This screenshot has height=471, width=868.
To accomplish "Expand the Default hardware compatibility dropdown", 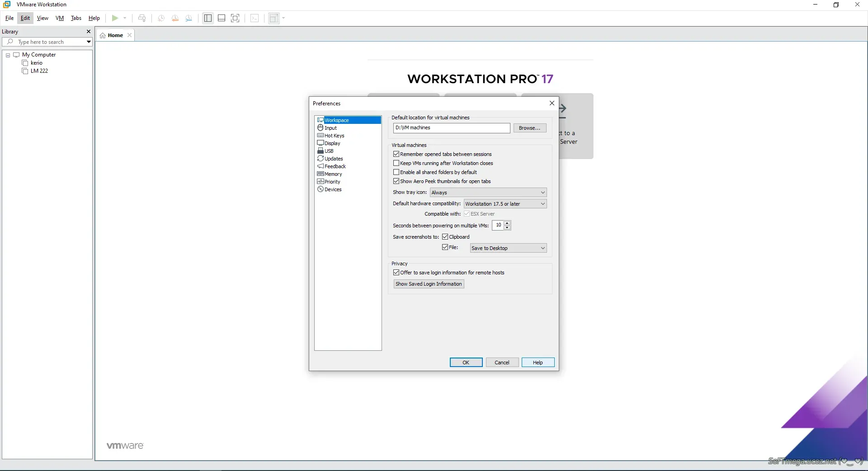I will point(505,204).
